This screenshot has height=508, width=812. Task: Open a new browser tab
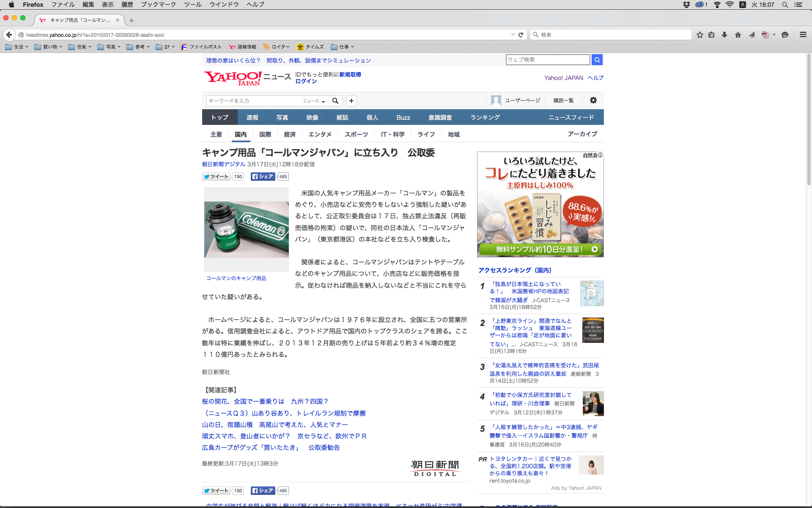point(132,20)
